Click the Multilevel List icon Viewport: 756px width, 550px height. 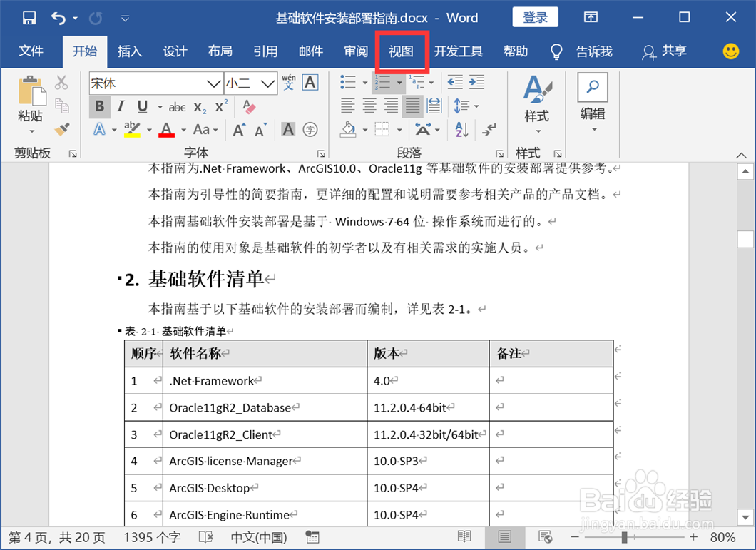point(417,83)
